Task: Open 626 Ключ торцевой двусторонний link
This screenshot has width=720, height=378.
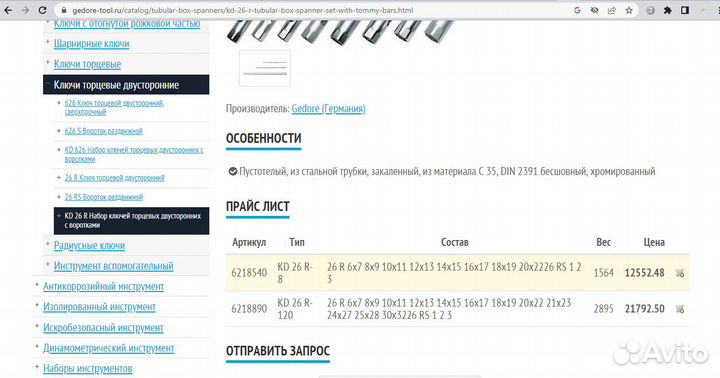Action: point(114,107)
